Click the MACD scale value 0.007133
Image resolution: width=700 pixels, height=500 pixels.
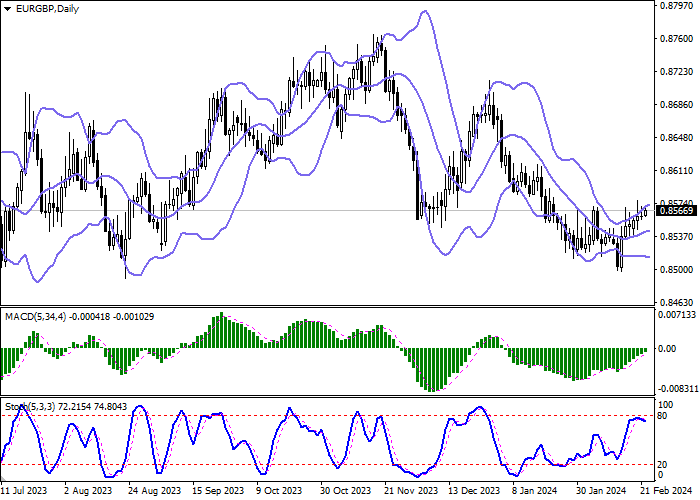click(x=677, y=315)
